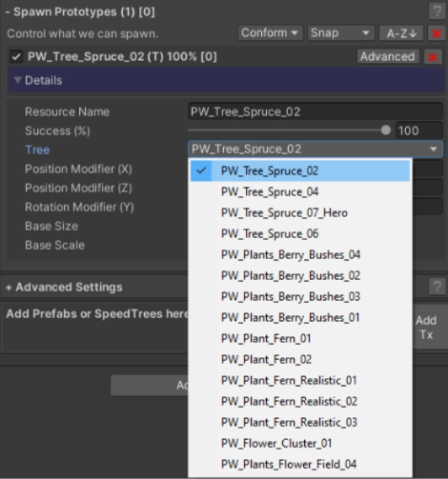Image resolution: width=448 pixels, height=479 pixels.
Task: Click the Advanced button for prototype
Action: pos(388,57)
